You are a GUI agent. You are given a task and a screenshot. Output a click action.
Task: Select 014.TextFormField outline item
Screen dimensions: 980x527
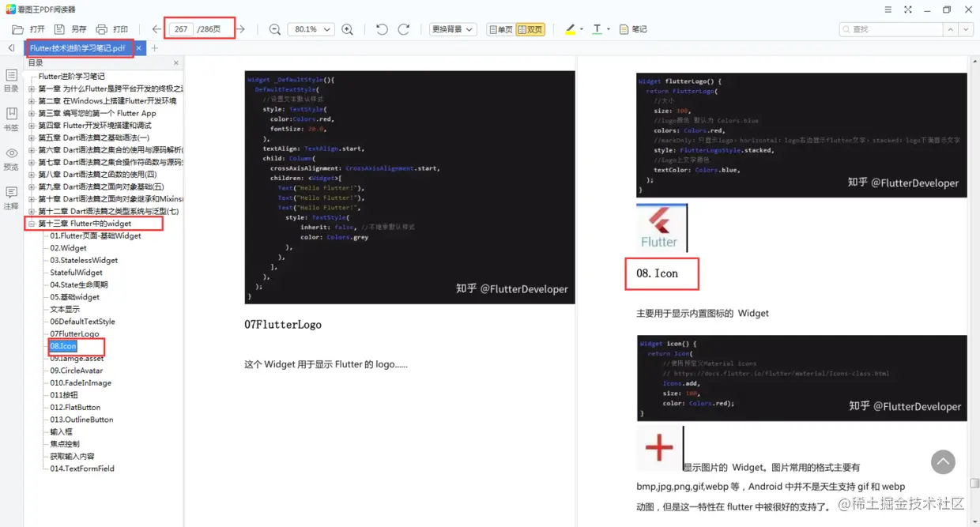click(x=82, y=469)
